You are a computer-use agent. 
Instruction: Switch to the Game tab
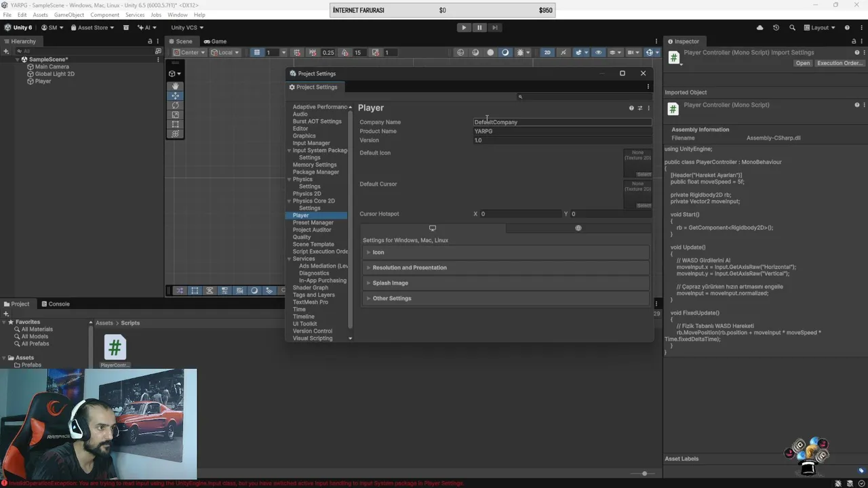215,41
